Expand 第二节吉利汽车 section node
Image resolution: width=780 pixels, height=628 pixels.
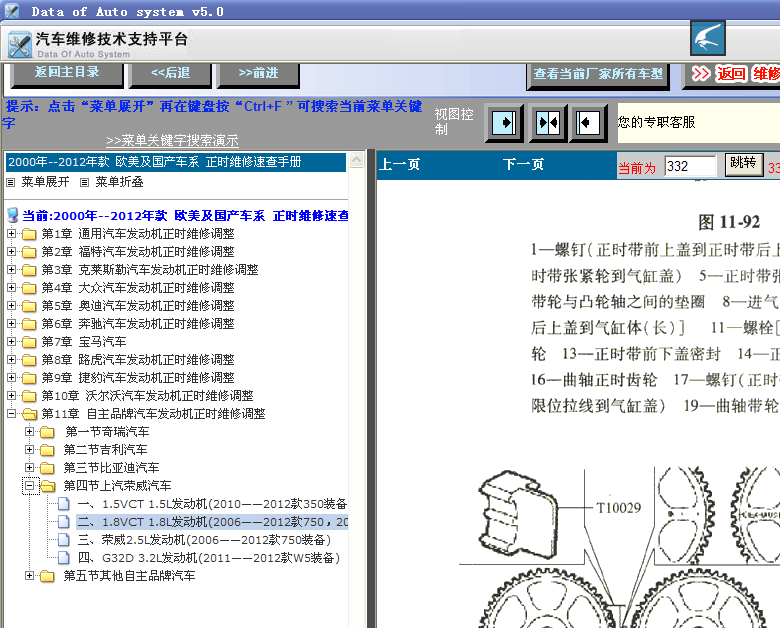coord(30,449)
